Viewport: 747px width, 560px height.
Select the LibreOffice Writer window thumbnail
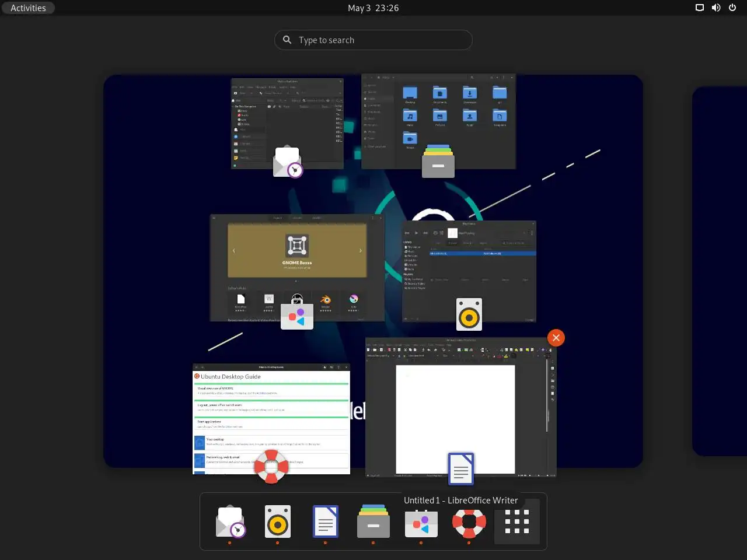[461, 407]
